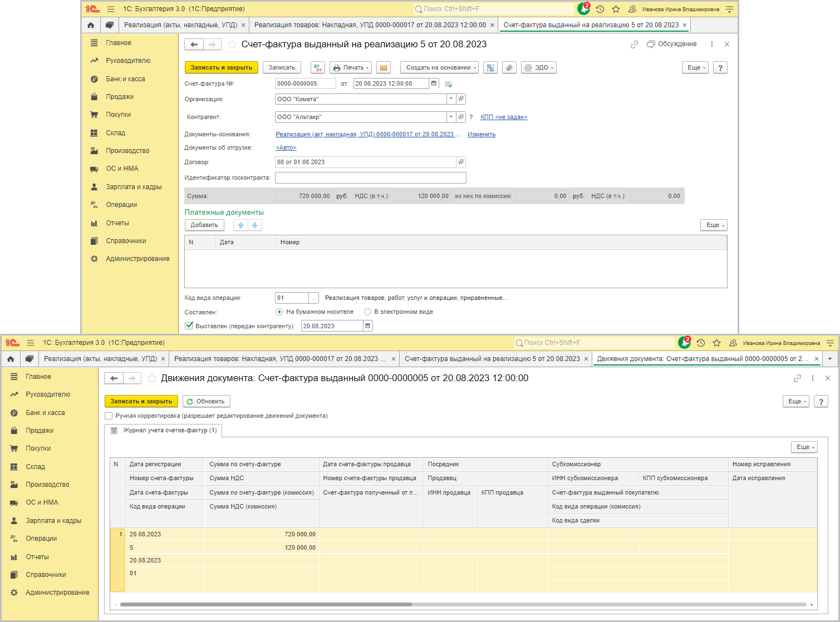This screenshot has width=840, height=622.
Task: Open КПП <не задан> link
Action: click(x=504, y=117)
